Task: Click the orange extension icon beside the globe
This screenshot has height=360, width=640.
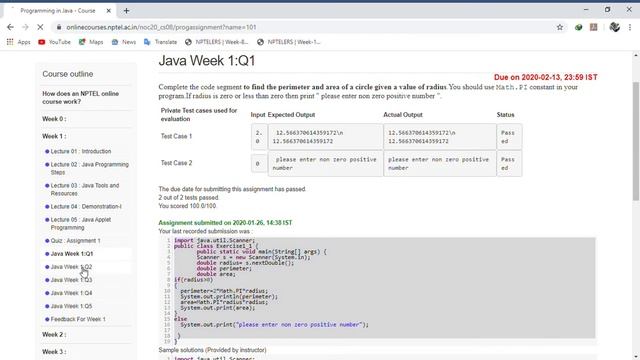Action: click(593, 27)
